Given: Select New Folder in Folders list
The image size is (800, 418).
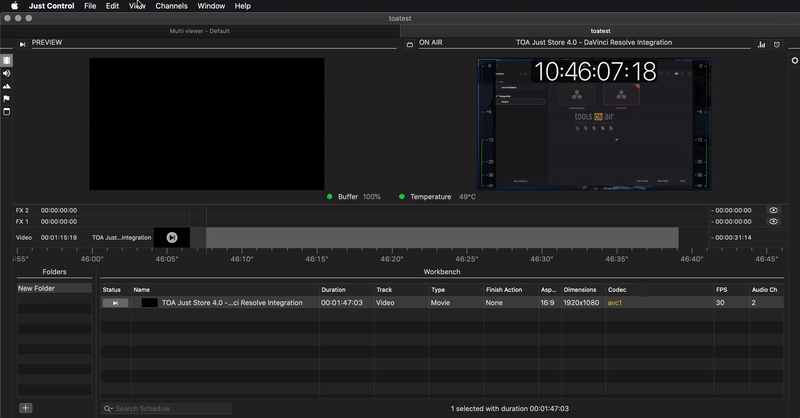Looking at the screenshot, I should [x=55, y=288].
